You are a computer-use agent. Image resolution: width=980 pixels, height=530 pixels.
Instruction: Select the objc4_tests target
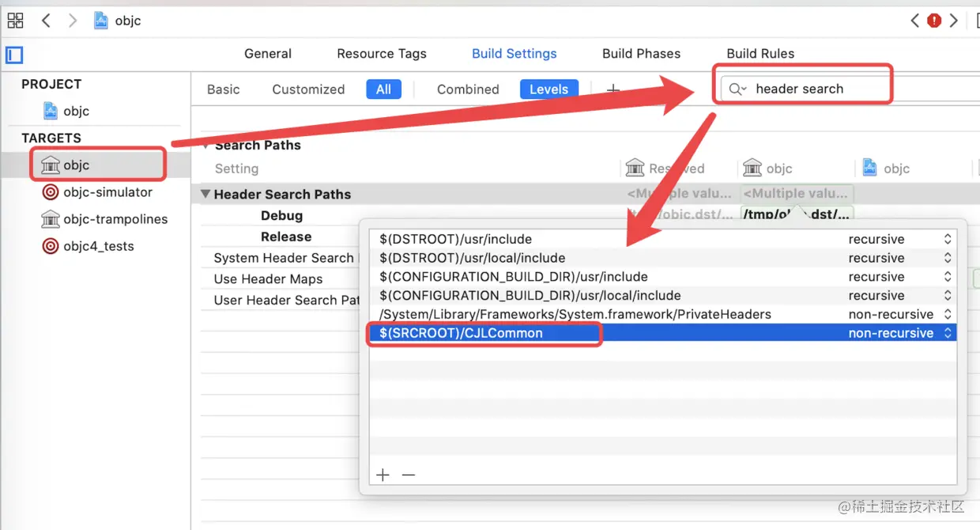tap(88, 246)
